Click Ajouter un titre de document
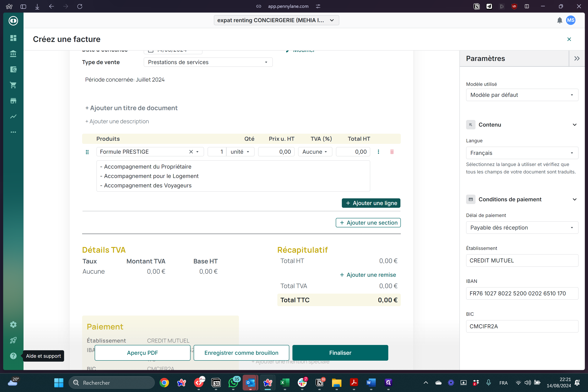 [131, 108]
